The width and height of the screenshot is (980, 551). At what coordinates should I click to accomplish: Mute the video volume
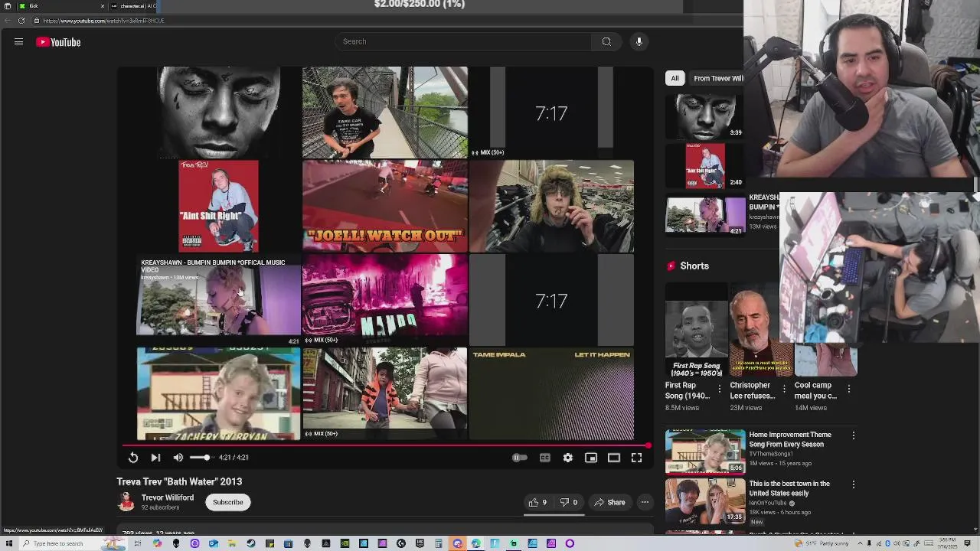(178, 458)
